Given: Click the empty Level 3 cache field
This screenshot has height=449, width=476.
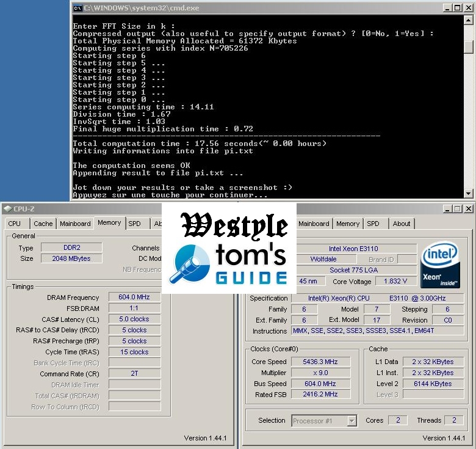Looking at the screenshot, I should pos(433,394).
